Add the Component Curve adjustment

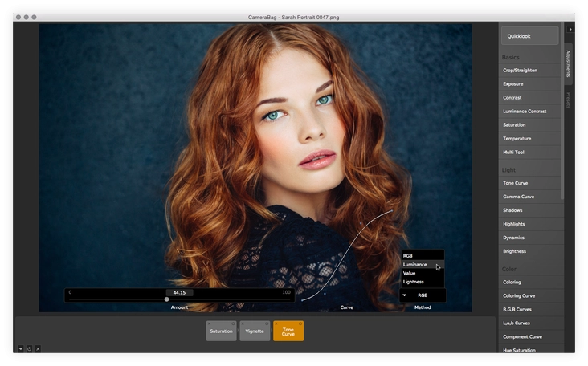pos(530,337)
